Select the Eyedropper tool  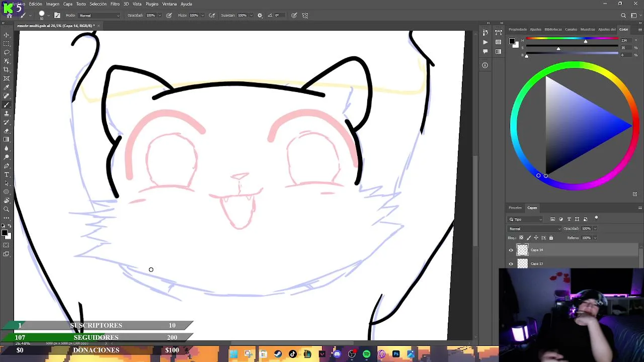click(7, 87)
